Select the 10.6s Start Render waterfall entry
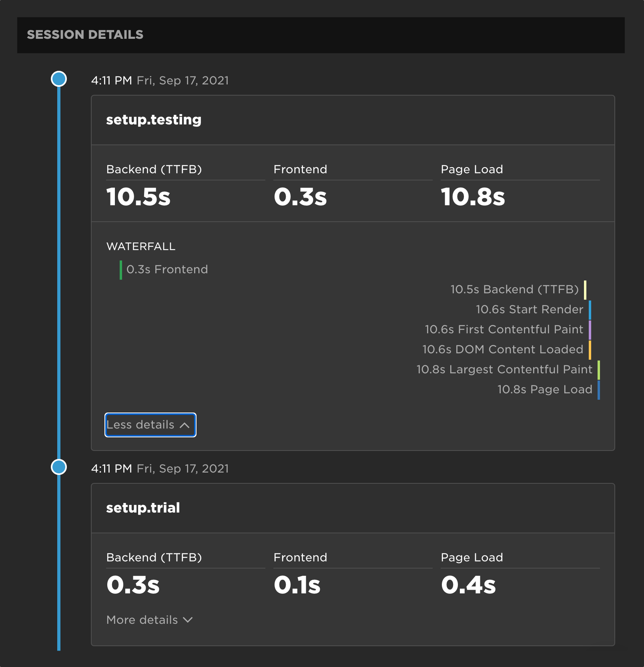The width and height of the screenshot is (644, 667). pos(534,309)
